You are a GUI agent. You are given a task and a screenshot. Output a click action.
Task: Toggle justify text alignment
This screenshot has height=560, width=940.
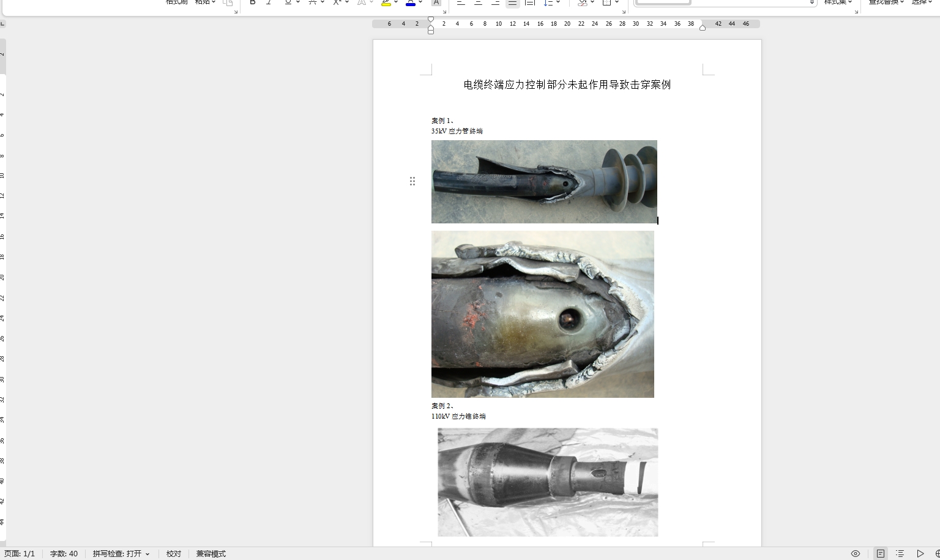[513, 3]
